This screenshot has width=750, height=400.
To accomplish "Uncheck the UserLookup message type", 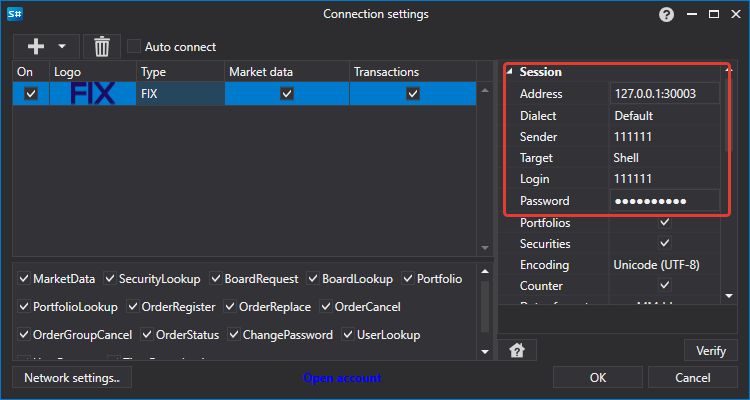I will [x=348, y=334].
